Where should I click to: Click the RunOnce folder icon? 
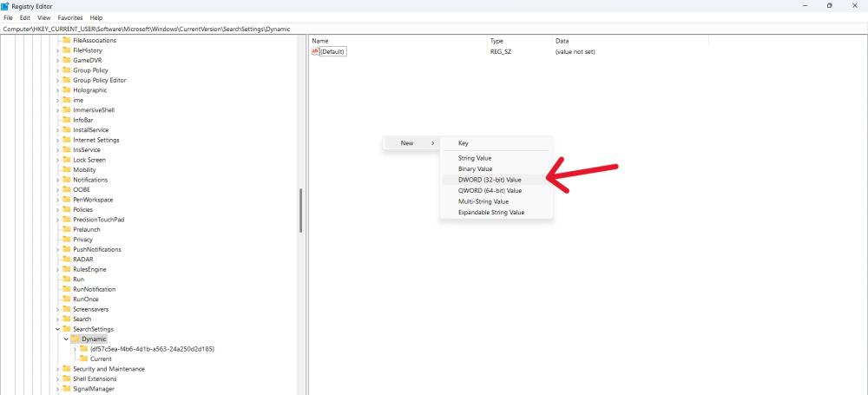67,300
